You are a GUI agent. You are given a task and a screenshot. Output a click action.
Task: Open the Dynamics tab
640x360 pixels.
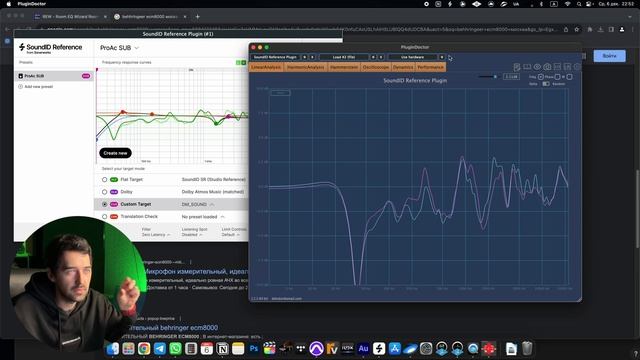(x=403, y=67)
